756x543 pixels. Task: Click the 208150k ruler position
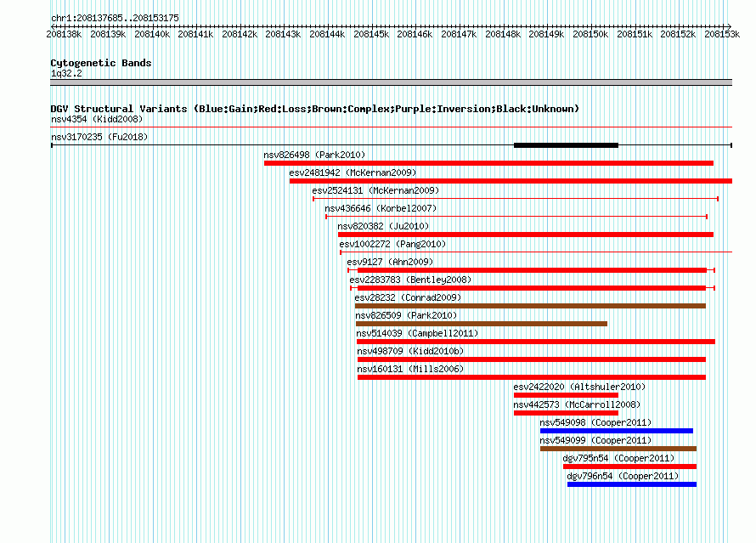(x=590, y=34)
